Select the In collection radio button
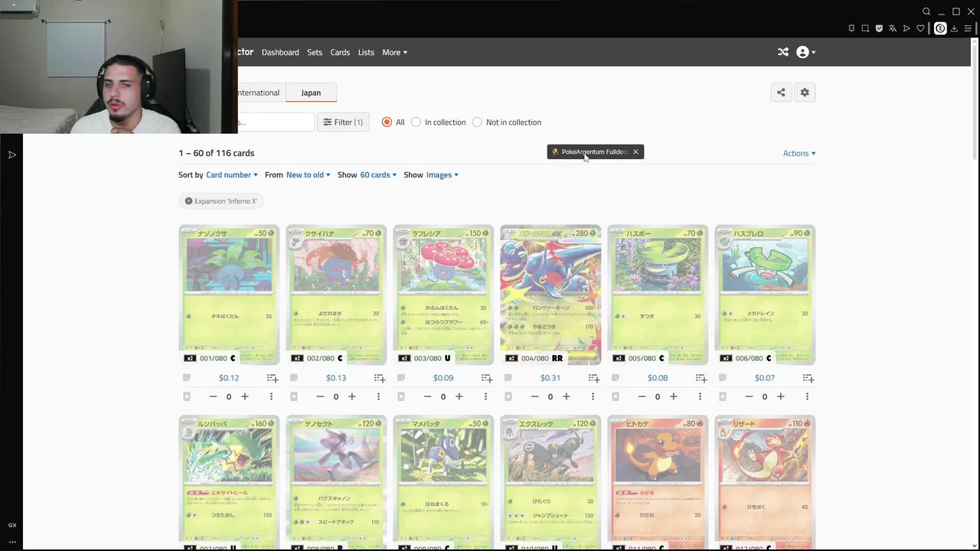The image size is (980, 551). [416, 122]
